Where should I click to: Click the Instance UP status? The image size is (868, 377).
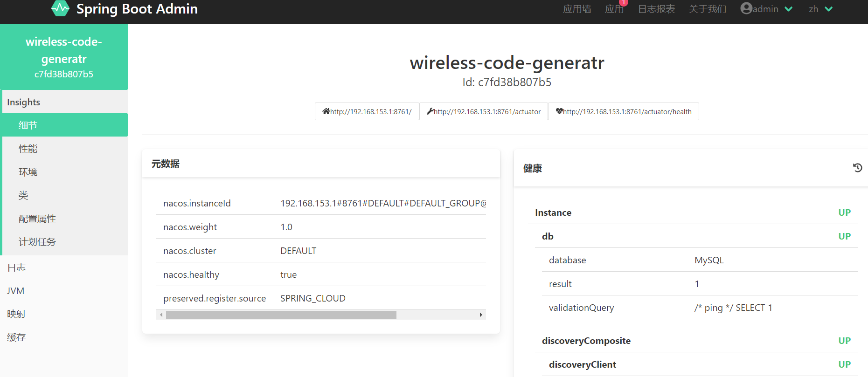pos(845,212)
